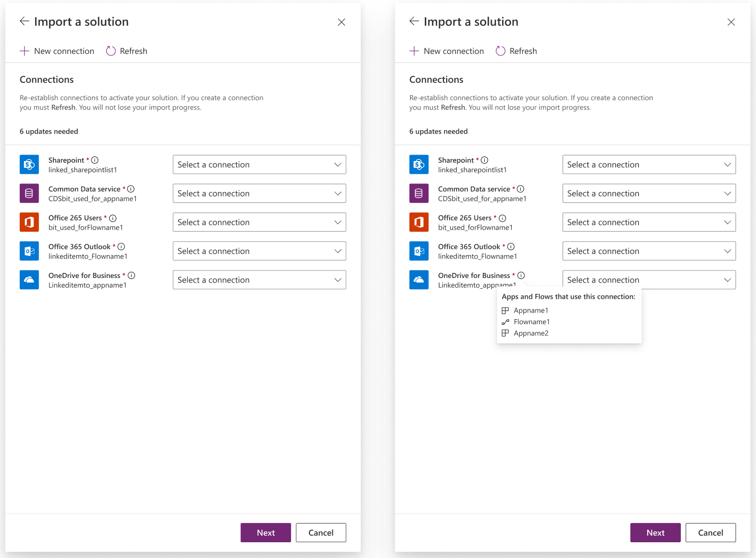Click OneDrive for Business icon in left panel
Screen dimensions: 756x558
(x=29, y=280)
